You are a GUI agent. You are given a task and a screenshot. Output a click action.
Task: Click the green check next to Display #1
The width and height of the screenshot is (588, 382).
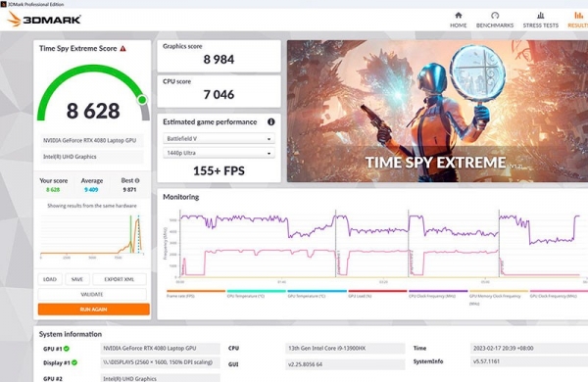tap(74, 362)
